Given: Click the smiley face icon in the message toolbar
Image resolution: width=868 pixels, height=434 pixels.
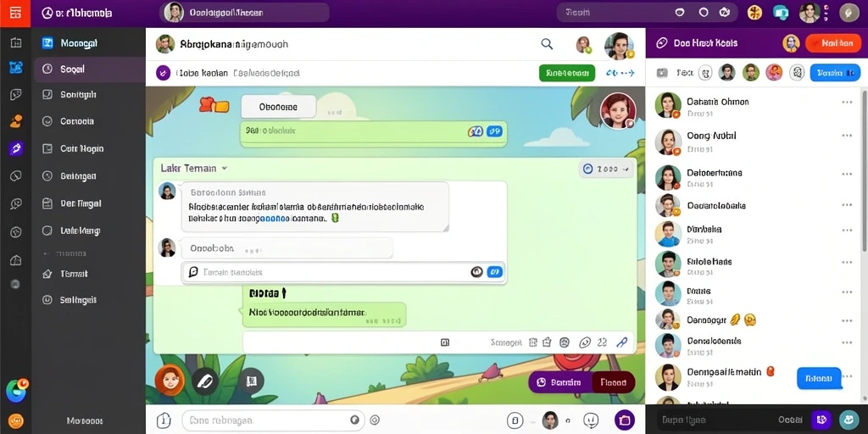Looking at the screenshot, I should (x=565, y=342).
